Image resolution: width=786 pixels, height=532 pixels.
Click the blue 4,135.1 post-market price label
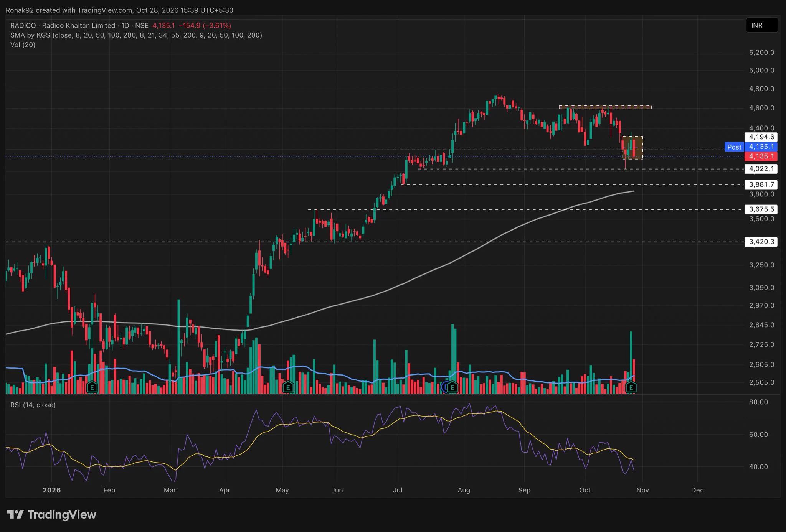pos(761,147)
